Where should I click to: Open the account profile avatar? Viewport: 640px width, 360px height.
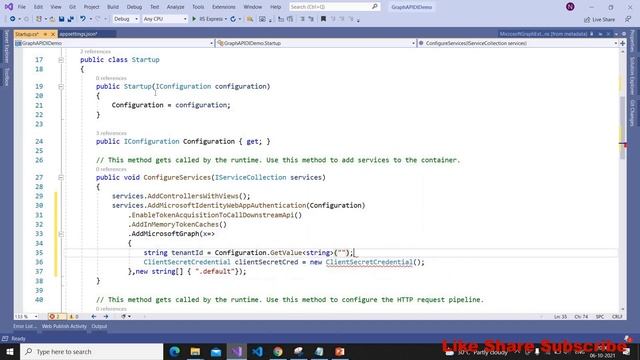click(x=570, y=7)
